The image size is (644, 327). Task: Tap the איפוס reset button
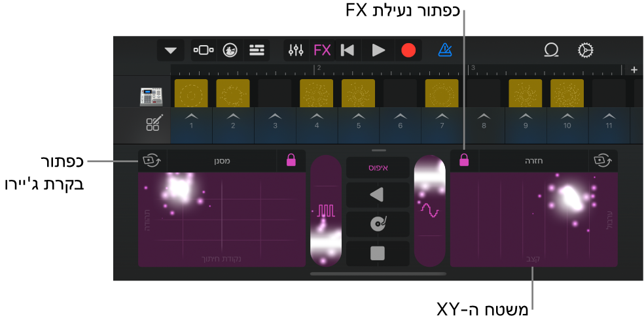[378, 168]
